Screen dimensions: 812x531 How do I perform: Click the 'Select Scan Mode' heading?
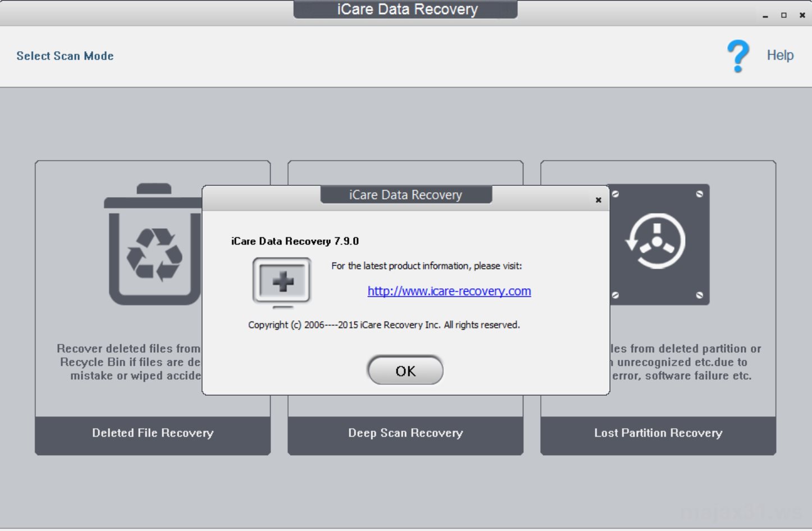click(65, 56)
